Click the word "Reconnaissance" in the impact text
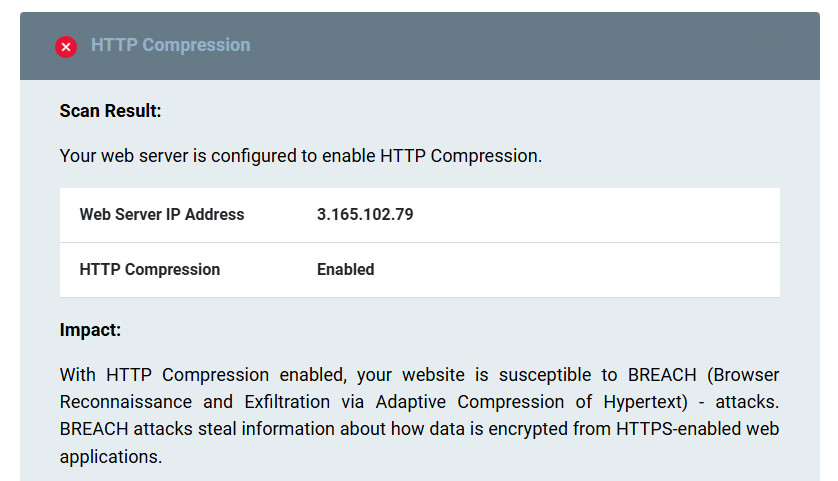The width and height of the screenshot is (838, 481). [126, 402]
